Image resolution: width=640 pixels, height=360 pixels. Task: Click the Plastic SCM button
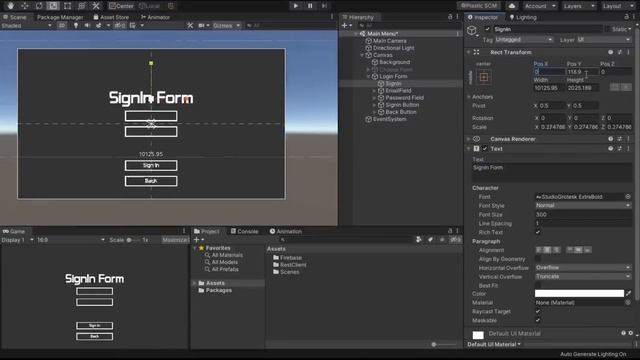coord(479,6)
